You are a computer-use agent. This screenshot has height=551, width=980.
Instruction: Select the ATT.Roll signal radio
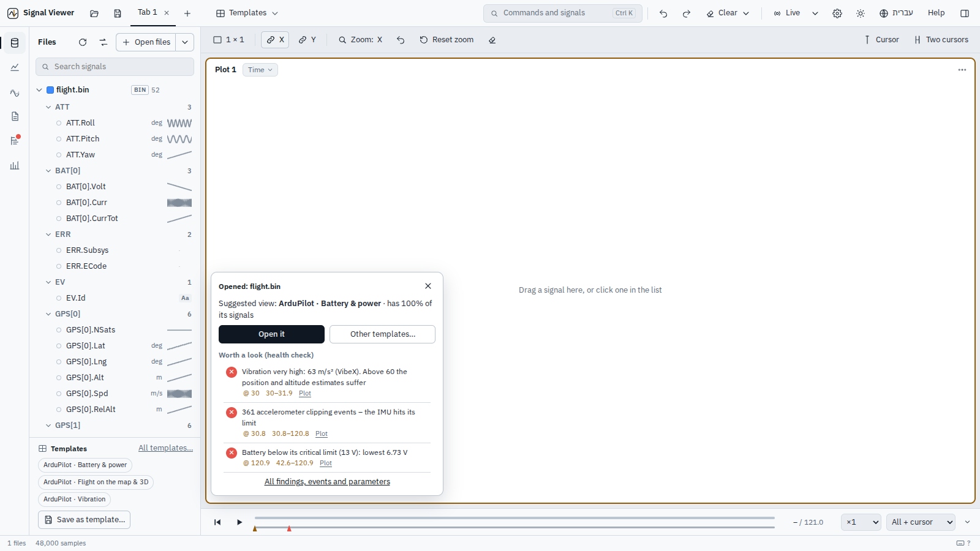[x=59, y=123]
